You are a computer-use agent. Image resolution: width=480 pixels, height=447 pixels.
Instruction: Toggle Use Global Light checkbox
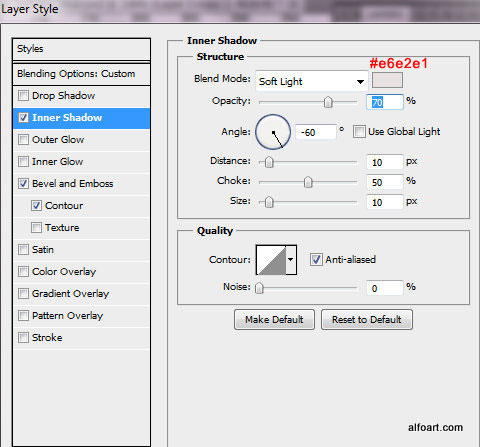coord(359,131)
